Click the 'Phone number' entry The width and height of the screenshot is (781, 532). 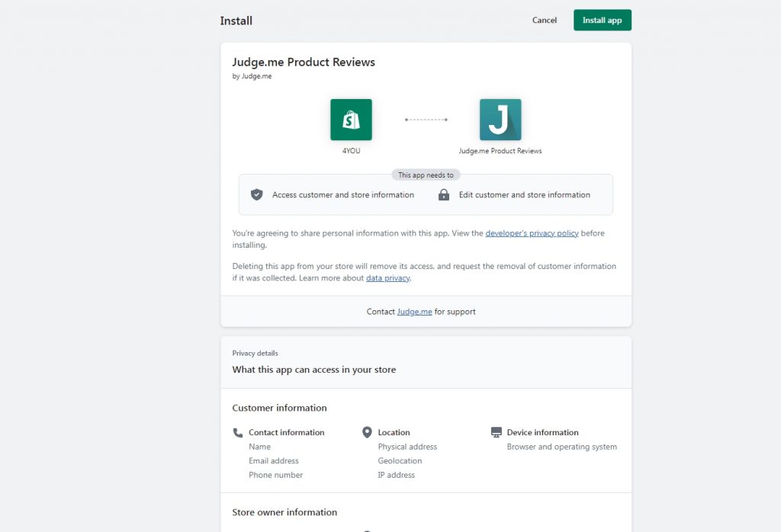pyautogui.click(x=275, y=475)
